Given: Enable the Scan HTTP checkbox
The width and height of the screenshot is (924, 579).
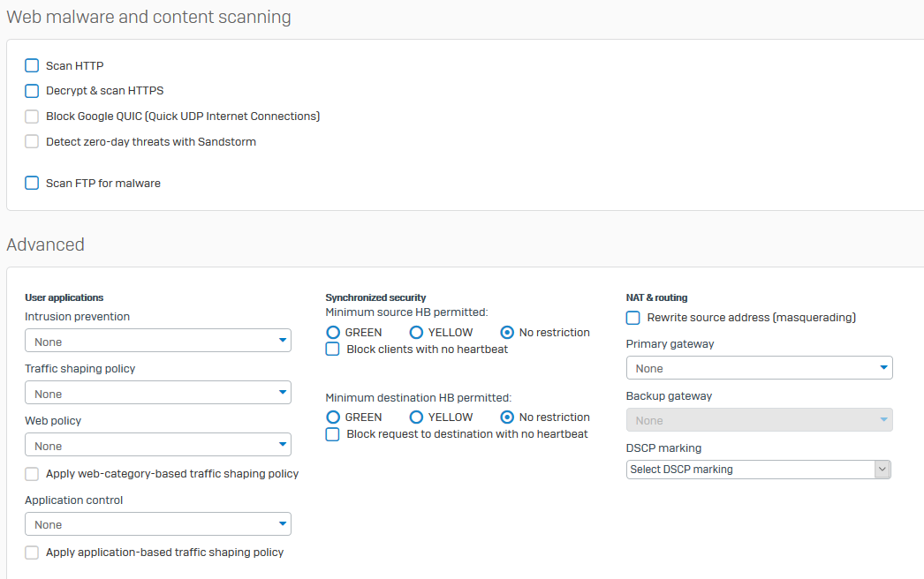Looking at the screenshot, I should coord(32,65).
